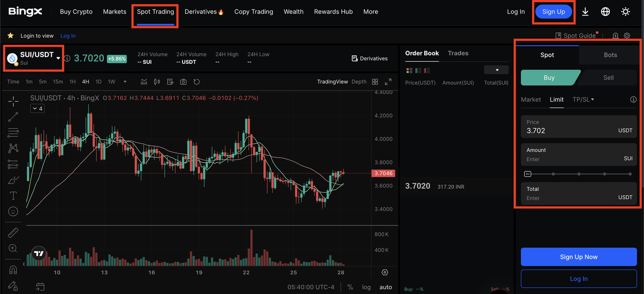The width and height of the screenshot is (644, 294).
Task: Open the Derivatives navigation menu
Action: click(204, 12)
